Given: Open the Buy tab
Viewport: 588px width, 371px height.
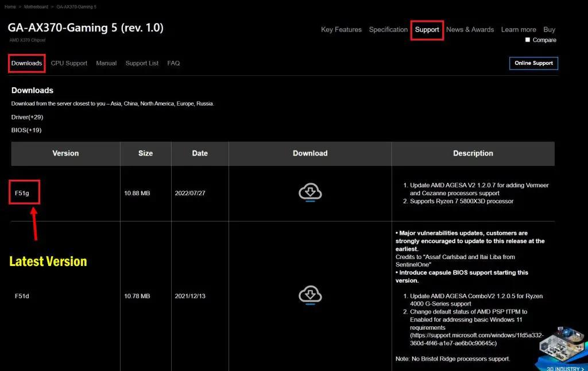Looking at the screenshot, I should point(549,30).
